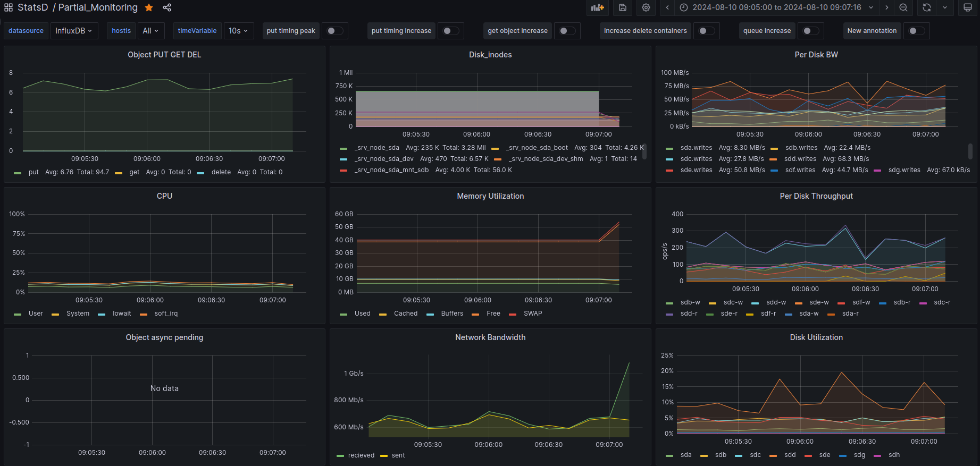The height and width of the screenshot is (466, 980).
Task: Star the Partial_Monitoring dashboard
Action: pos(149,7)
